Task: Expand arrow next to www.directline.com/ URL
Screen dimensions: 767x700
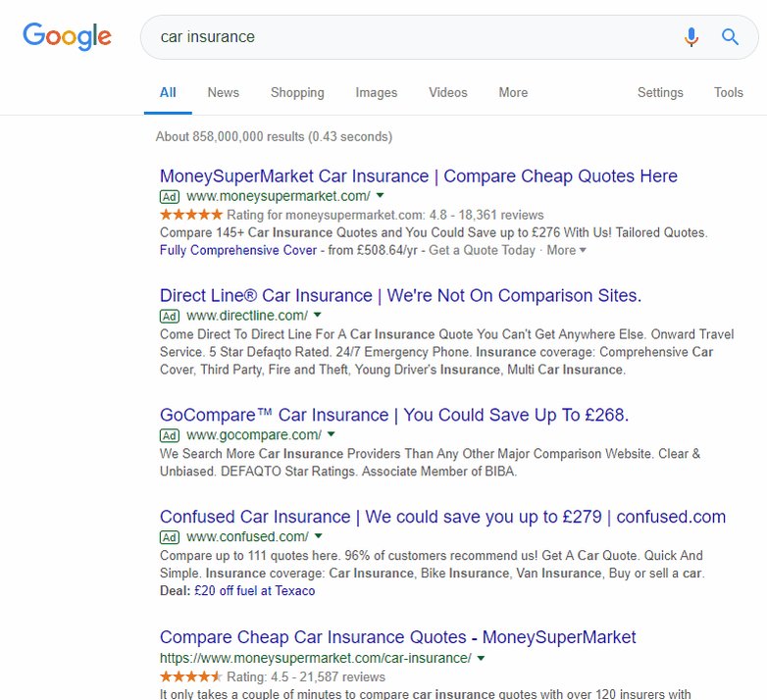Action: [318, 315]
